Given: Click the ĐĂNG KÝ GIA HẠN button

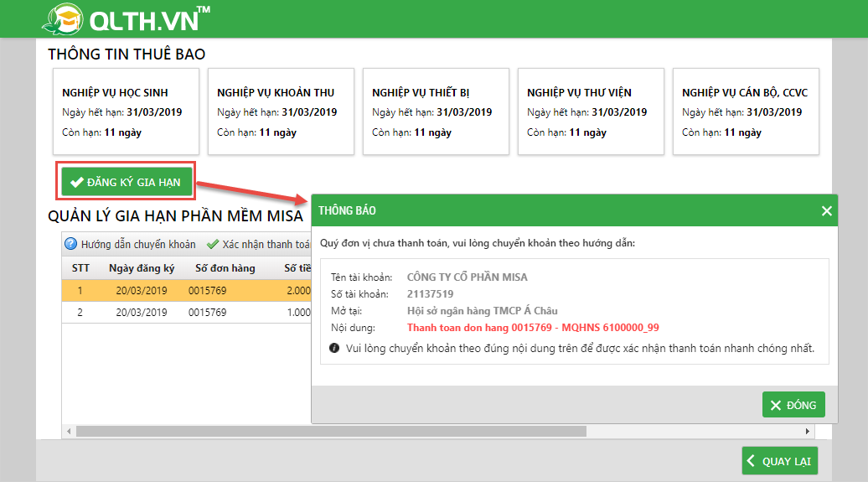Looking at the screenshot, I should click(x=127, y=182).
